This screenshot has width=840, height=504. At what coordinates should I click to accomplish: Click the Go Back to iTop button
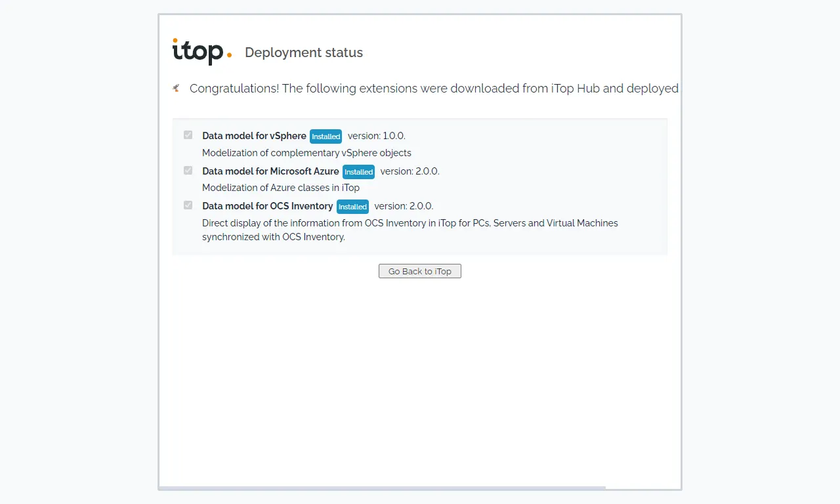click(x=420, y=271)
